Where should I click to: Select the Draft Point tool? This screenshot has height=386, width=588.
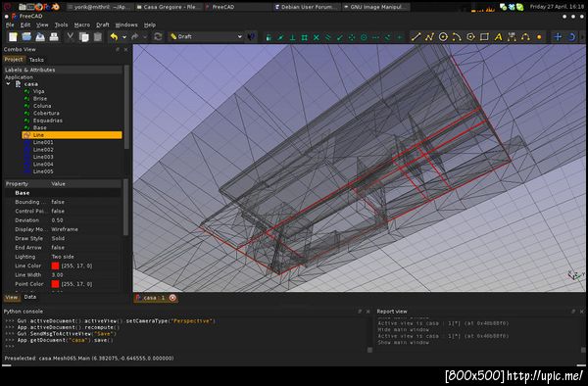(x=539, y=36)
